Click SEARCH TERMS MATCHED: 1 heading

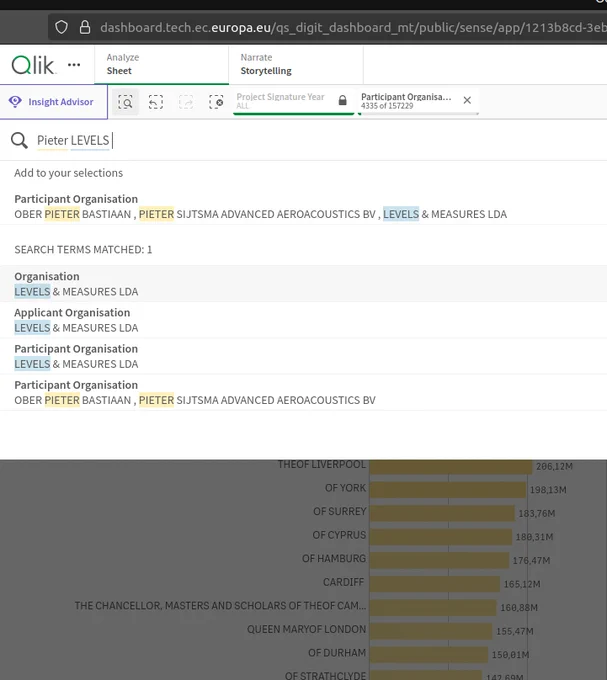point(83,250)
